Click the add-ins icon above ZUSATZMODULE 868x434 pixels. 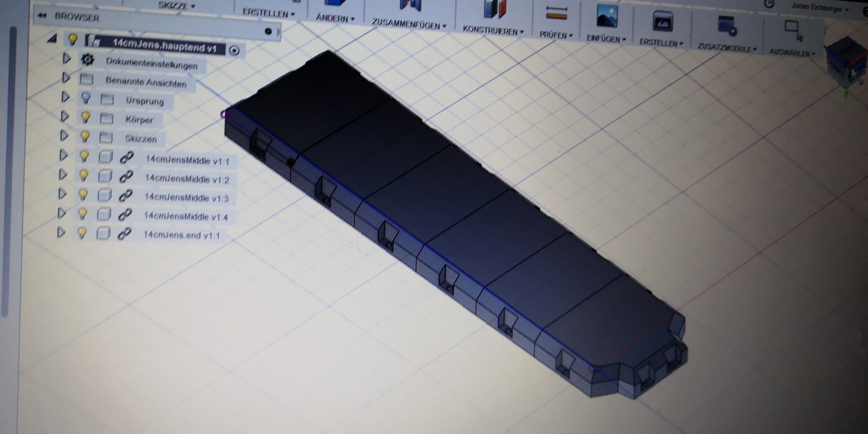coord(727,26)
